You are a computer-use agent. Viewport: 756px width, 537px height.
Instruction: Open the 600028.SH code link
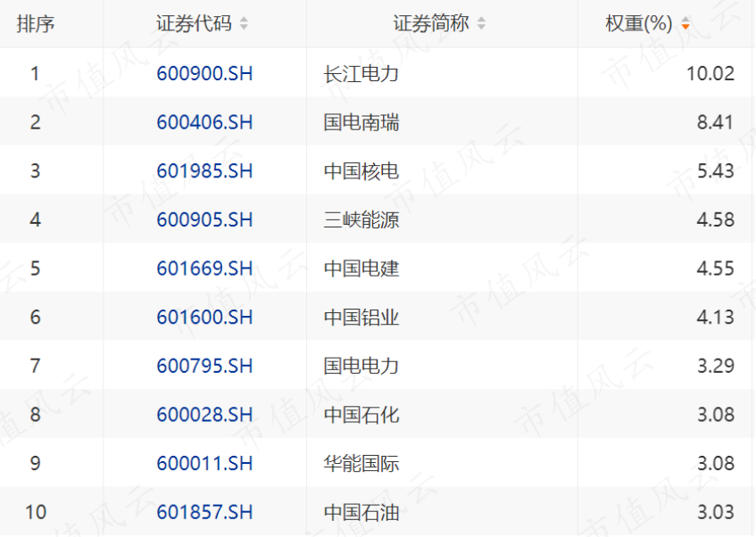point(204,415)
